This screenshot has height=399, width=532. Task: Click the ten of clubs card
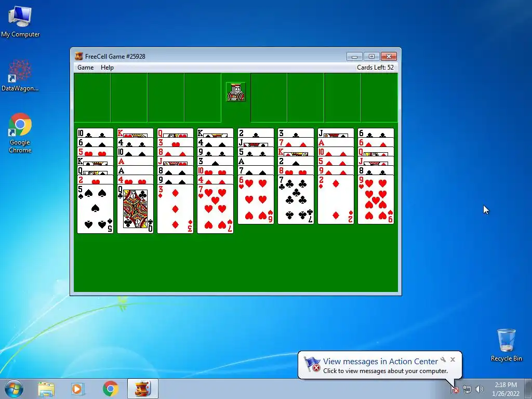95,132
